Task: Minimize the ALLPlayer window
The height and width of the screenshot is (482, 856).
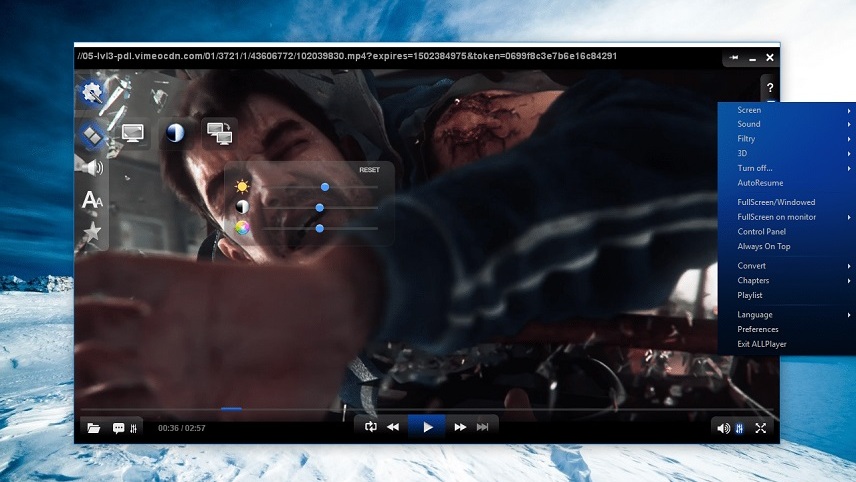Action: pyautogui.click(x=752, y=58)
